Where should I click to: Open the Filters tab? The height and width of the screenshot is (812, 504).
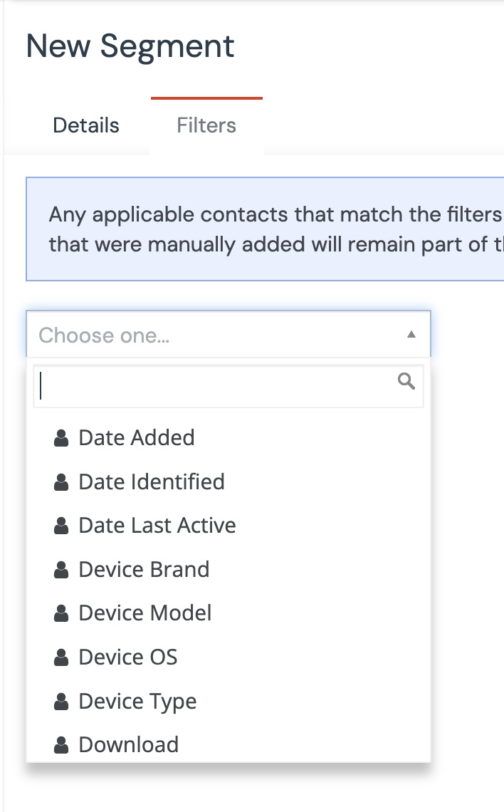pyautogui.click(x=206, y=126)
